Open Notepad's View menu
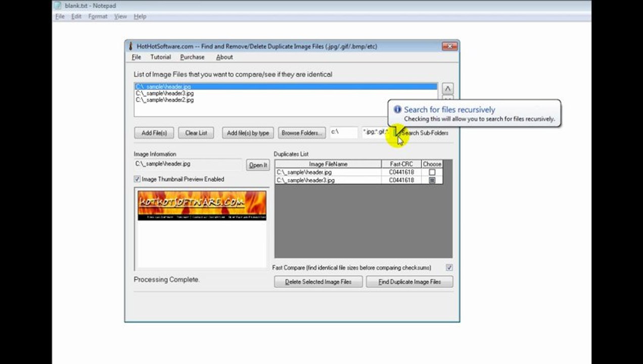This screenshot has height=364, width=643. pyautogui.click(x=120, y=16)
